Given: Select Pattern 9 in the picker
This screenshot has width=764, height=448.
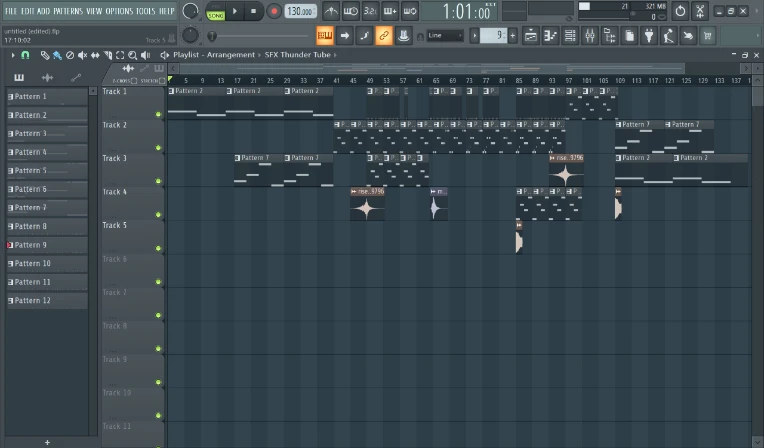Looking at the screenshot, I should [x=47, y=245].
